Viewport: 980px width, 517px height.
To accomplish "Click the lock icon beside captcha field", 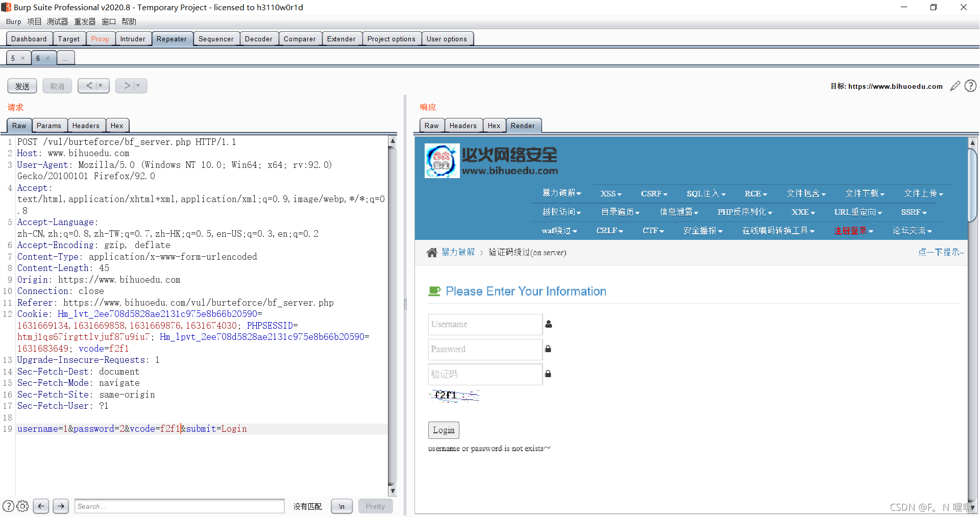I will point(548,374).
